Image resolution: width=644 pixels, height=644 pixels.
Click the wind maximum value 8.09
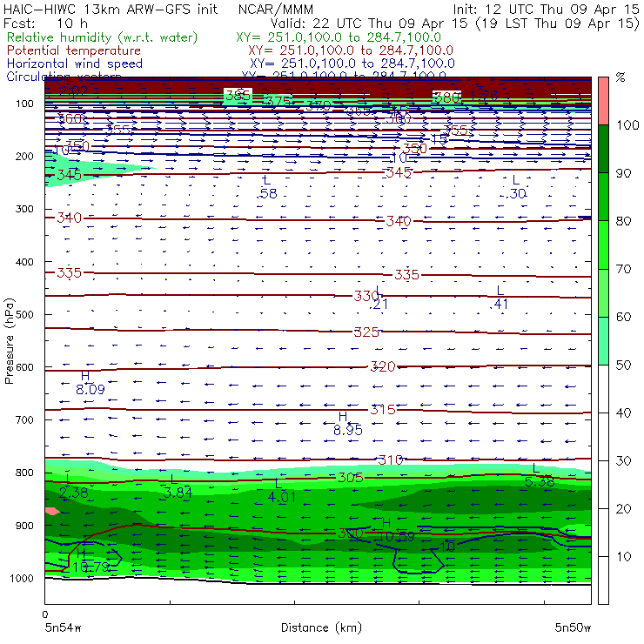pos(91,389)
